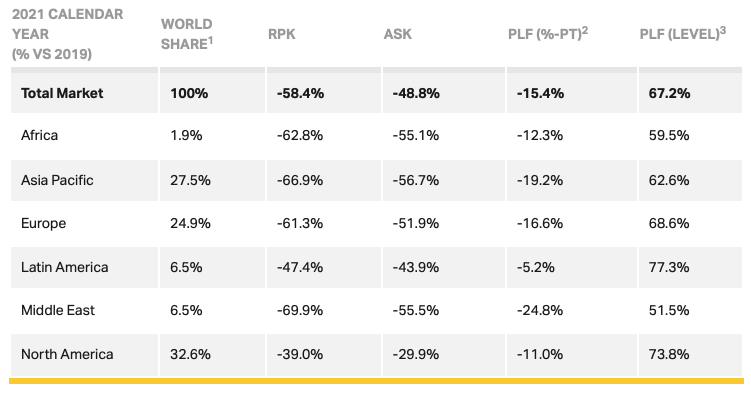Select the World Share column header
The width and height of the screenshot is (751, 396).
187,34
